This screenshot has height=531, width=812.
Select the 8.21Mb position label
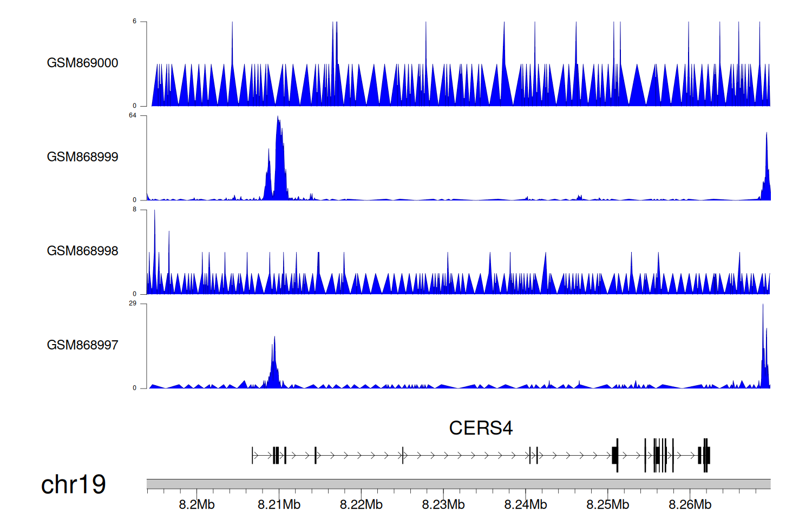tap(279, 505)
